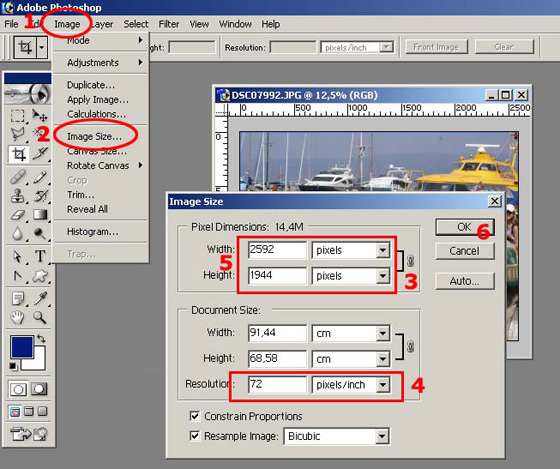
Task: Select the Rectangular Marquee tool
Action: point(17,115)
